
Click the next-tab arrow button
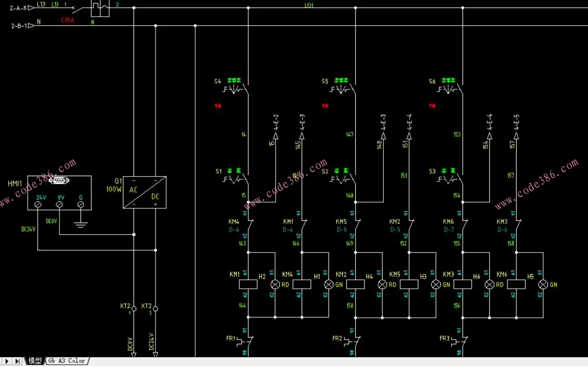(7, 361)
